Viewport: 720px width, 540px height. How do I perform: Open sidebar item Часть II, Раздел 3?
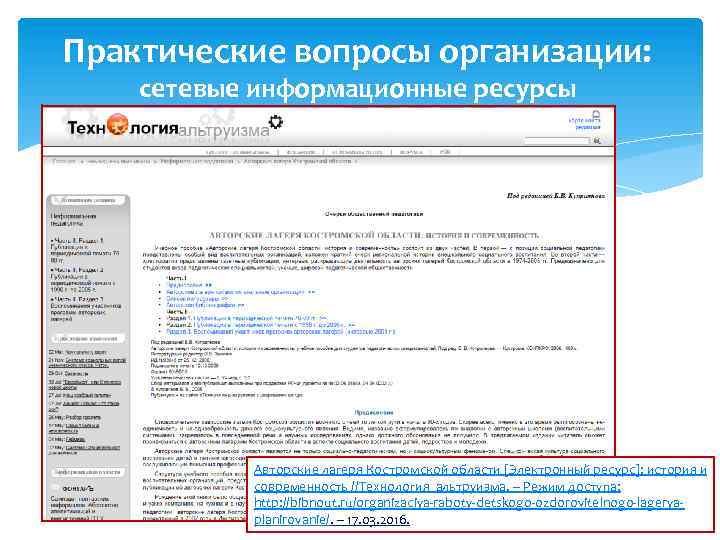(x=86, y=309)
